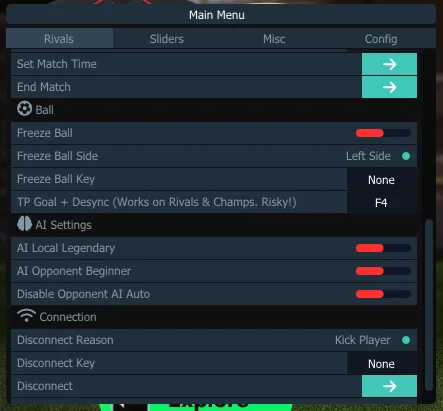This screenshot has height=411, width=443.
Task: Click the wifi icon beside Connection
Action: (26, 316)
